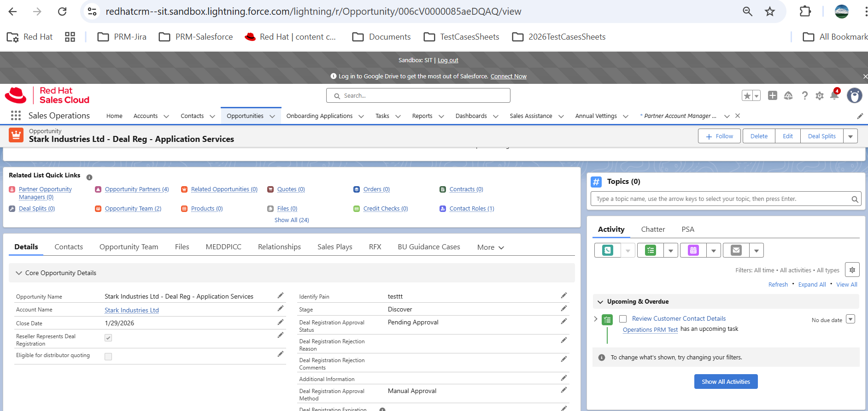Check the Review Customer Contact Details task checkbox

[x=623, y=319]
